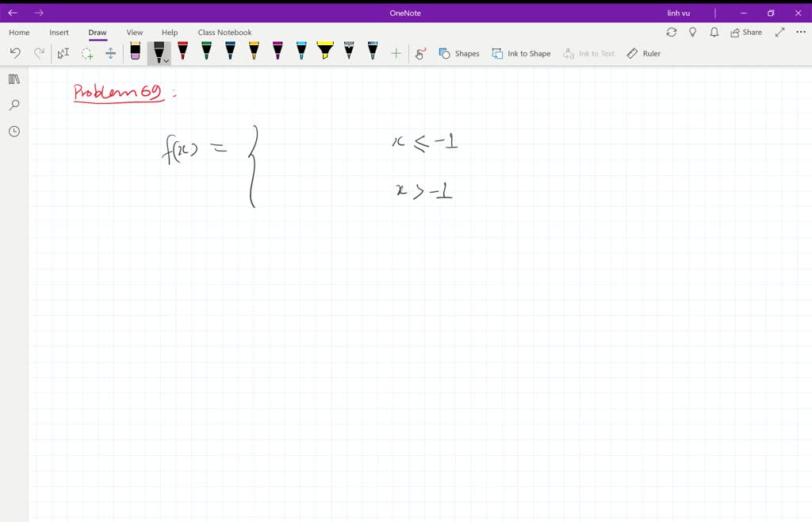Toggle the green pen active
The height and width of the screenshot is (522, 812).
coord(206,53)
